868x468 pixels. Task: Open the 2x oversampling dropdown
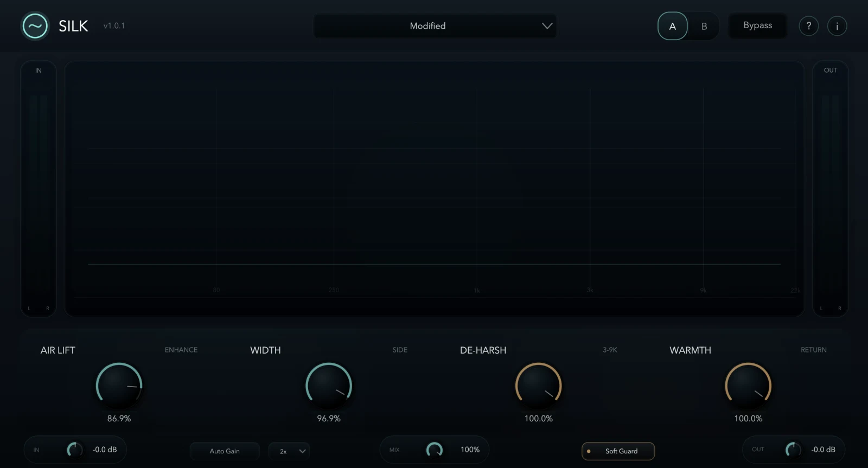[x=289, y=451]
